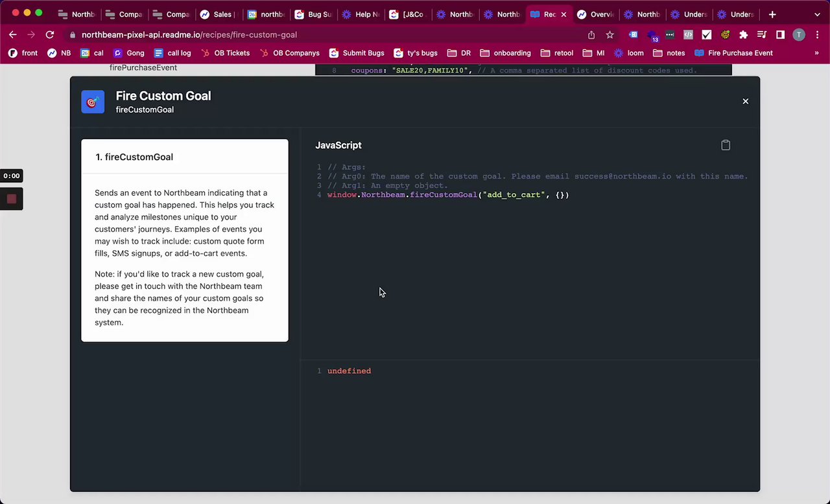
Task: Share this page using the share icon
Action: click(x=591, y=35)
